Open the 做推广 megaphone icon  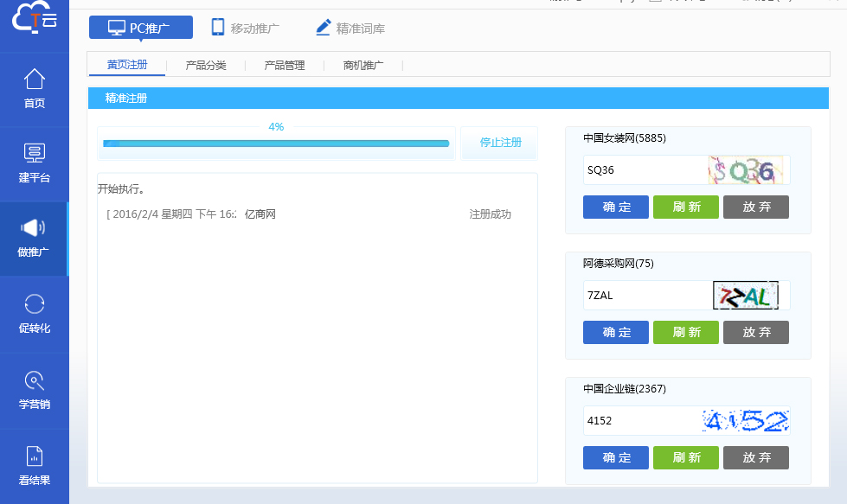(34, 228)
